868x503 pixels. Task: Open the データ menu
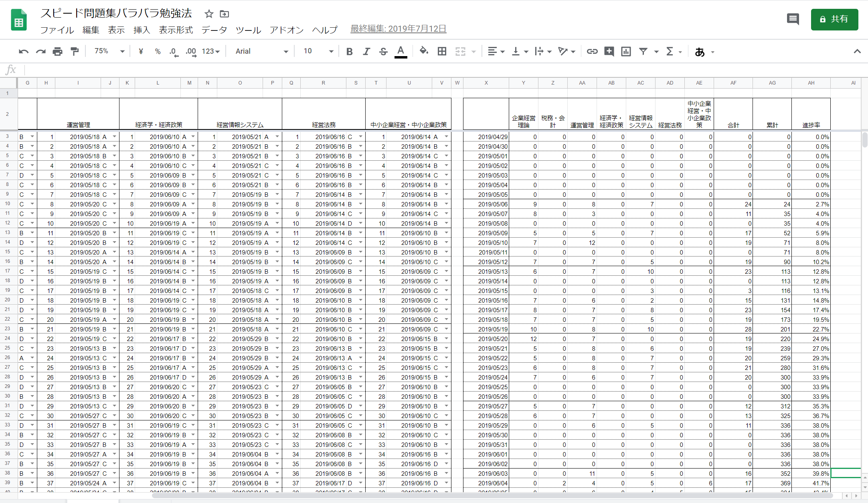[x=214, y=30]
